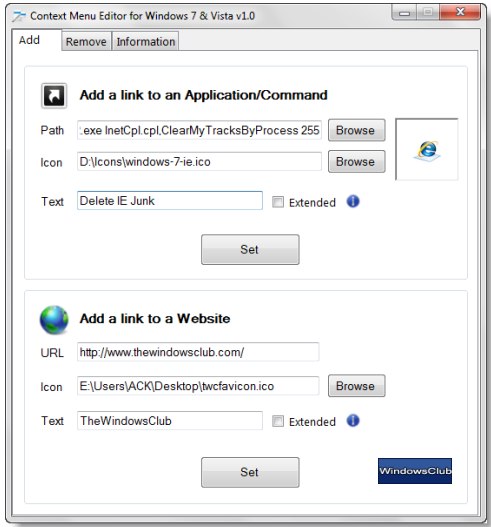Image resolution: width=491 pixels, height=527 pixels.
Task: Click the blue info icon beside Delete IE Junk
Action: [353, 202]
